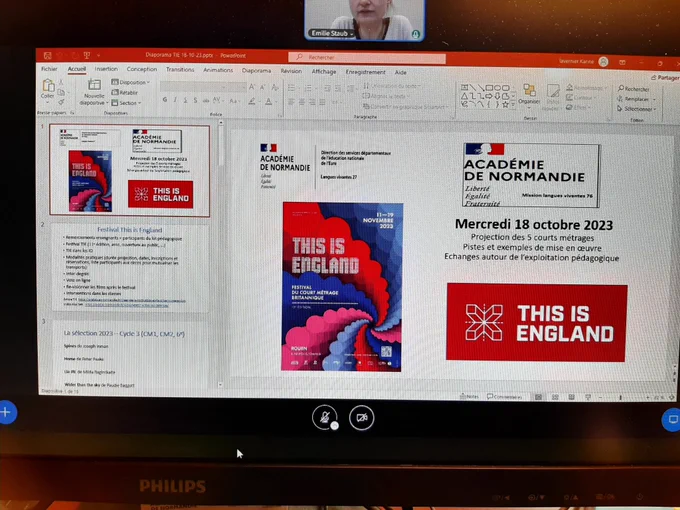
Task: Click the save icon in quick access toolbar
Action: tap(48, 55)
